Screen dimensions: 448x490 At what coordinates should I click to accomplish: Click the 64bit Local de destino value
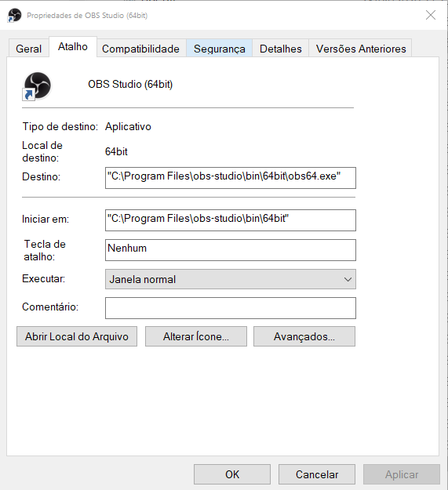tap(116, 151)
